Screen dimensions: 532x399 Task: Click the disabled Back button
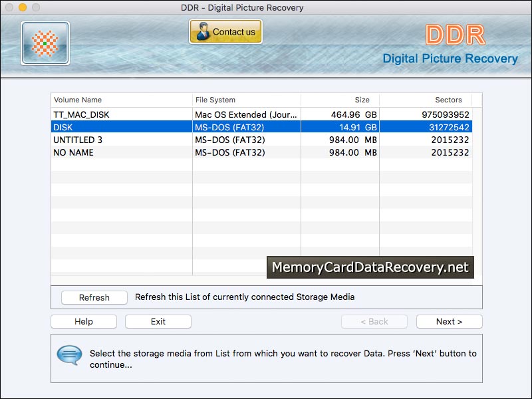tap(374, 321)
